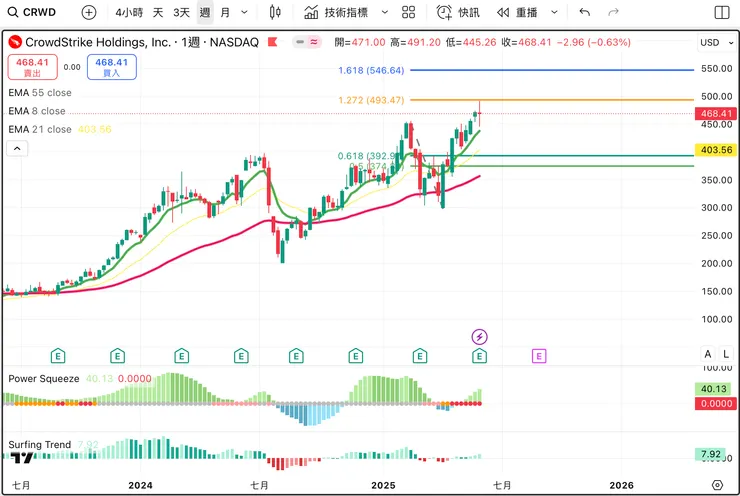740x496 pixels.
Task: Start bar replay with 重播 button
Action: tap(517, 12)
